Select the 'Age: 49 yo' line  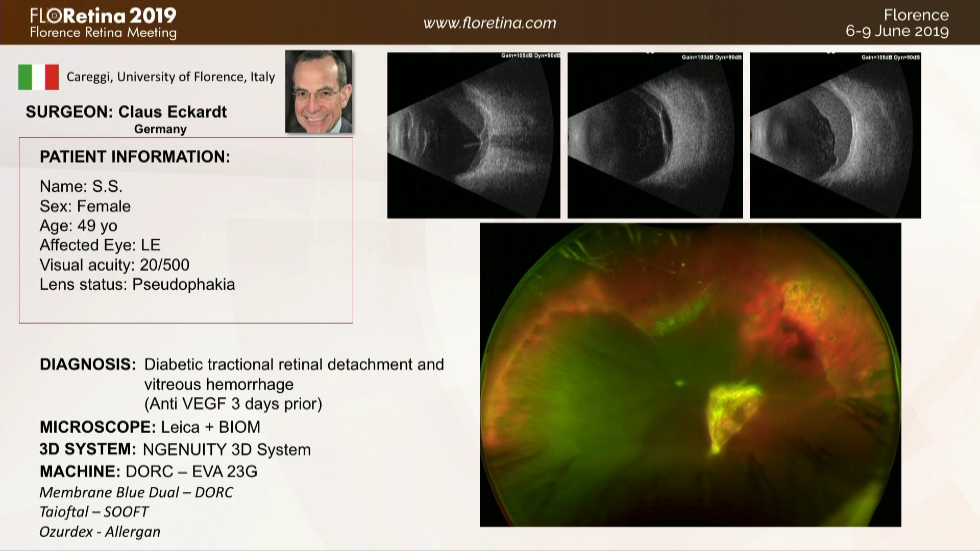(79, 226)
